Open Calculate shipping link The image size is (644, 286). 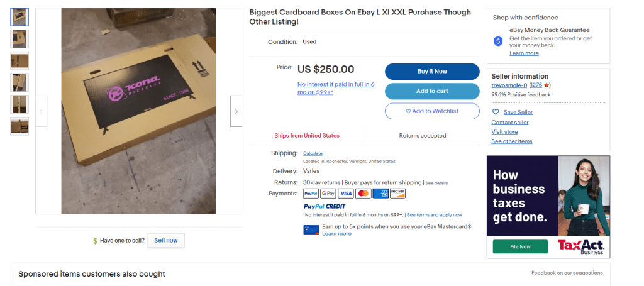[x=313, y=153]
